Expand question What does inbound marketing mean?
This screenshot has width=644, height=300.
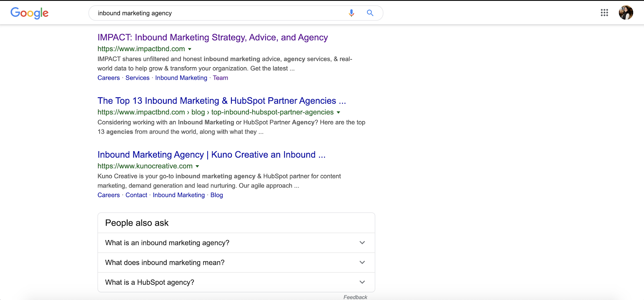click(x=236, y=263)
